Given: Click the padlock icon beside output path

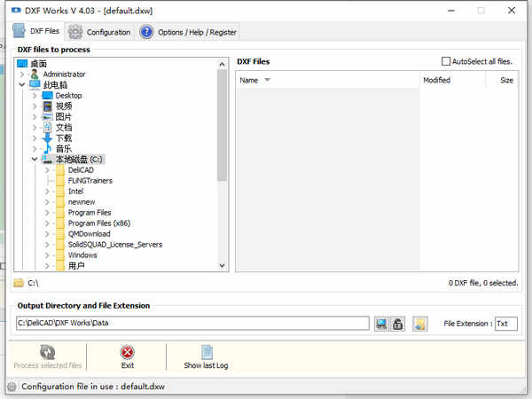Looking at the screenshot, I should click(x=397, y=324).
